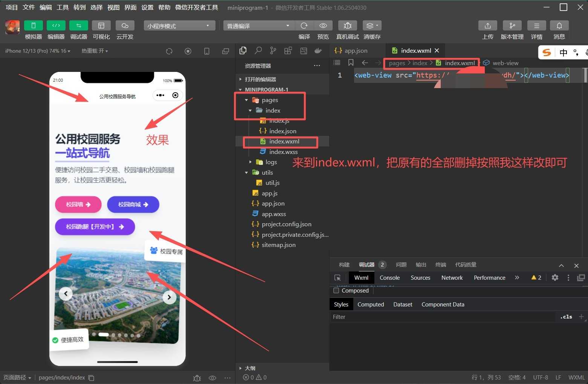
Task: Open the 工具 menu
Action: (62, 7)
